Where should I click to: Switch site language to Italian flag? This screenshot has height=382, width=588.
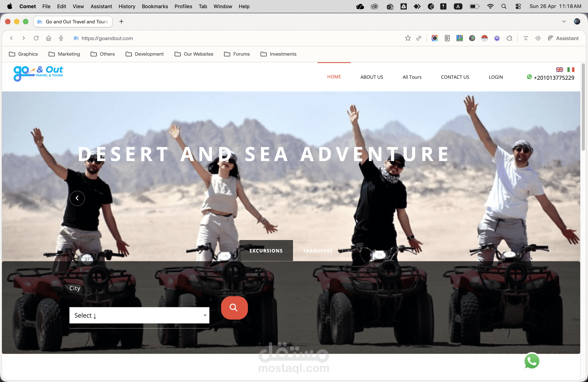tap(571, 70)
